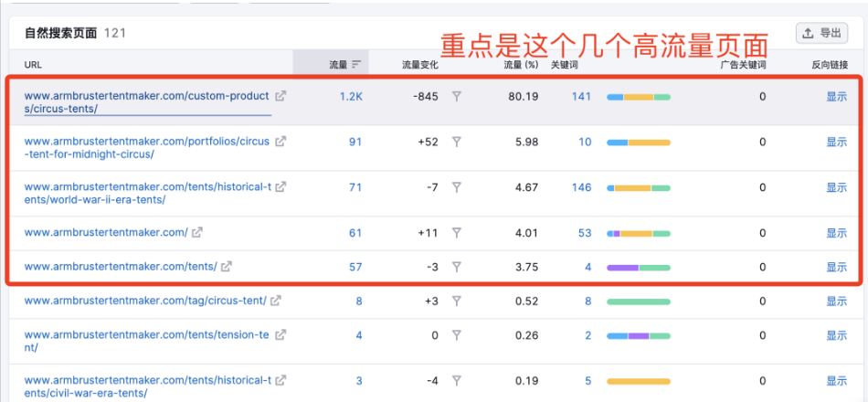Click 显示 backlinks for circus-tents row

tap(836, 96)
